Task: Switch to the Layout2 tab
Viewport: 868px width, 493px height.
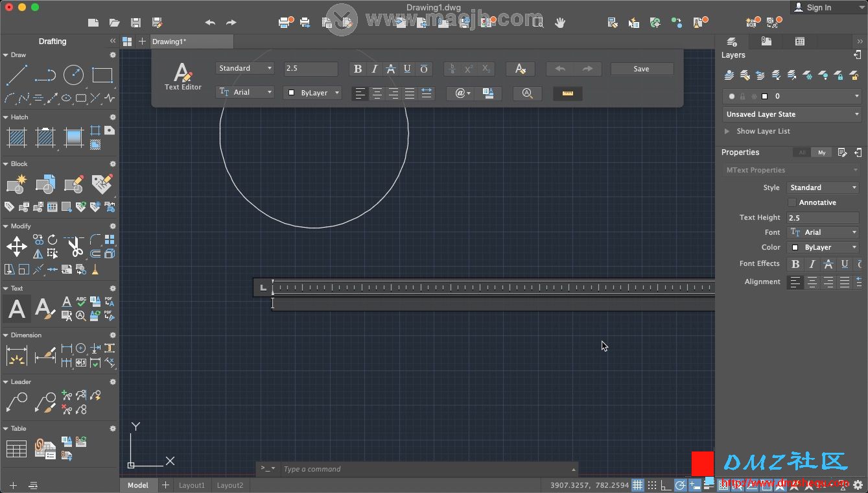Action: (230, 485)
